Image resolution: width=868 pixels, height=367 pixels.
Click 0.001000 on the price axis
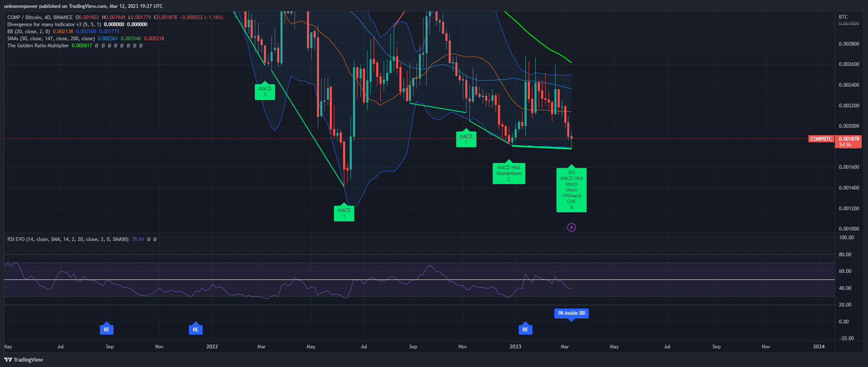click(x=849, y=229)
